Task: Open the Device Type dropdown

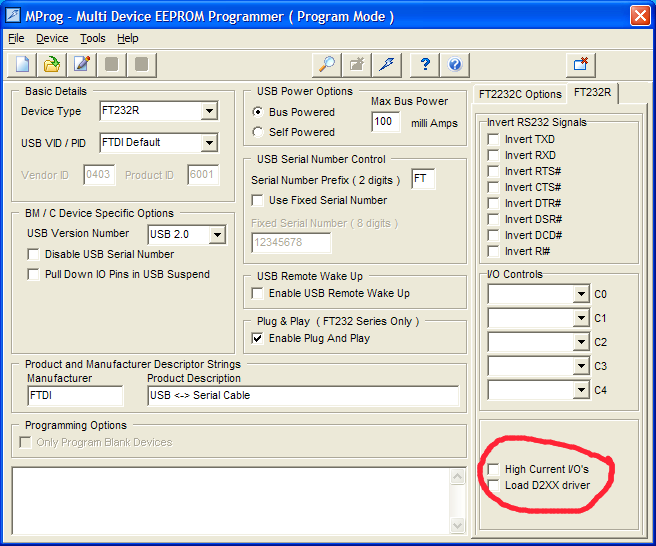Action: click(209, 111)
